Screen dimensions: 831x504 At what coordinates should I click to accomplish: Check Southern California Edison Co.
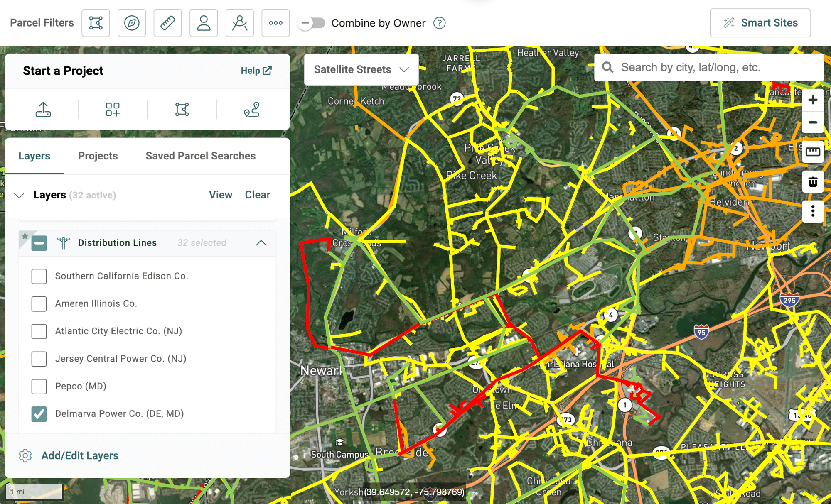pos(39,276)
